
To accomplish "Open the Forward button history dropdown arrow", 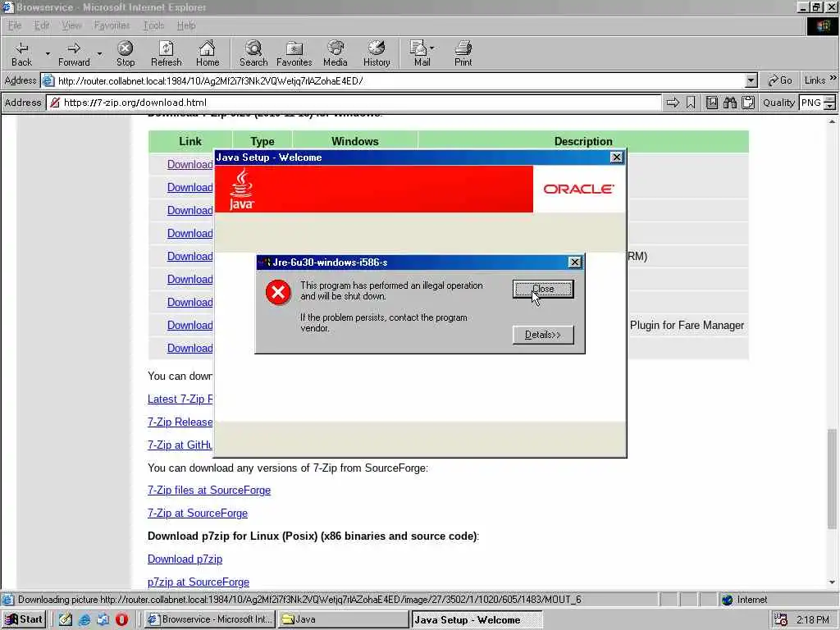I will click(99, 53).
